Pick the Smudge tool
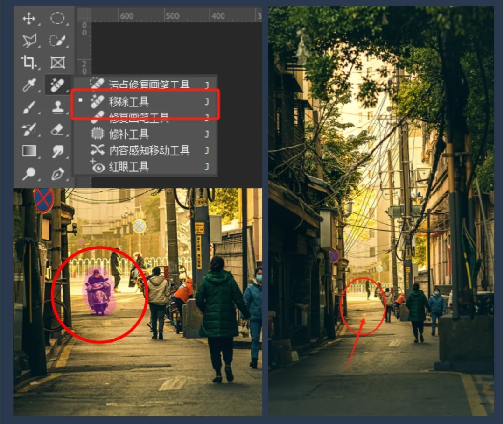The image size is (504, 424). click(57, 151)
